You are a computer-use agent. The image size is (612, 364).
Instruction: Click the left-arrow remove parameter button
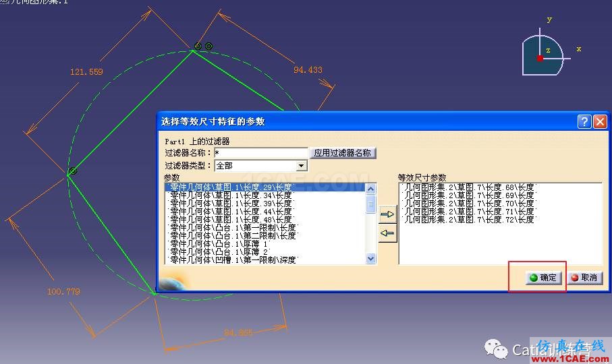tap(387, 233)
